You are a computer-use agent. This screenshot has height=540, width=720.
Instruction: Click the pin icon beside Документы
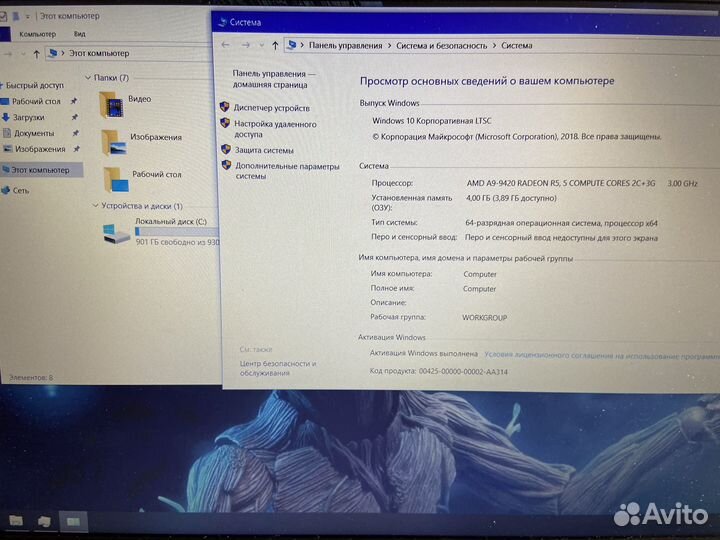(76, 133)
